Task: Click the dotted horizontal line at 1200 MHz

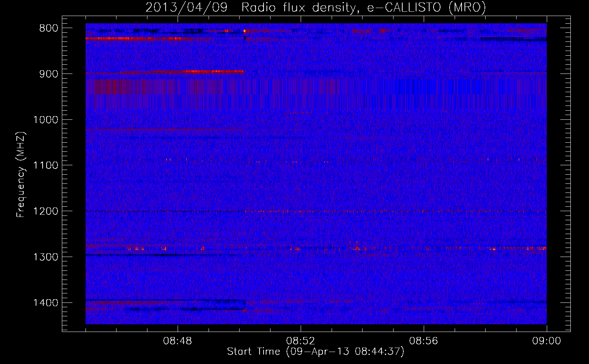Action: (x=316, y=211)
